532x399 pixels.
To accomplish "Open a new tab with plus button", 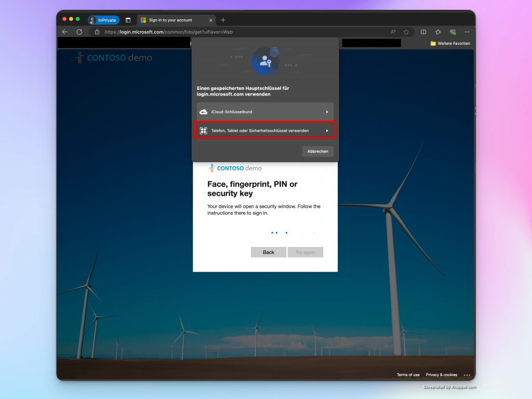I will [223, 20].
